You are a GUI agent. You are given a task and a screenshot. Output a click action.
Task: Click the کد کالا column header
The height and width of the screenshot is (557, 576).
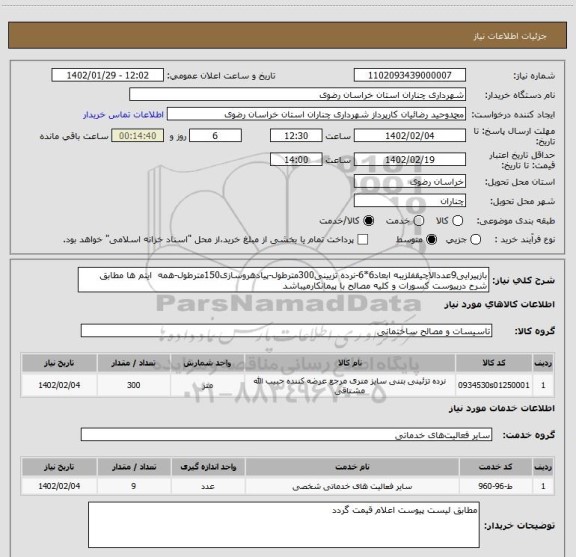click(x=494, y=363)
